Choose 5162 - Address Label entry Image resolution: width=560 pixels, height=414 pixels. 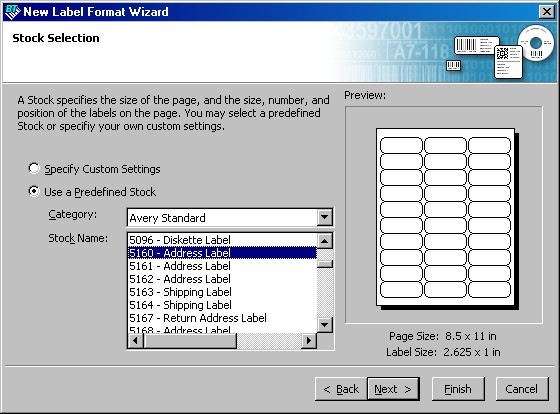[222, 279]
